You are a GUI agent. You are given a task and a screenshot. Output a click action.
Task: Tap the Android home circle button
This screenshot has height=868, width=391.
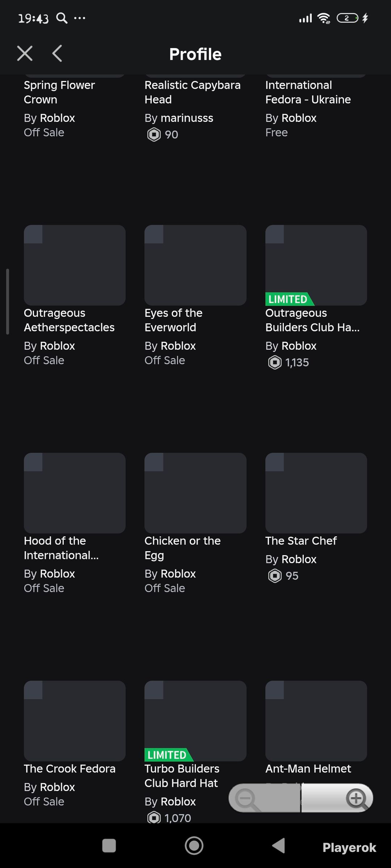click(194, 846)
